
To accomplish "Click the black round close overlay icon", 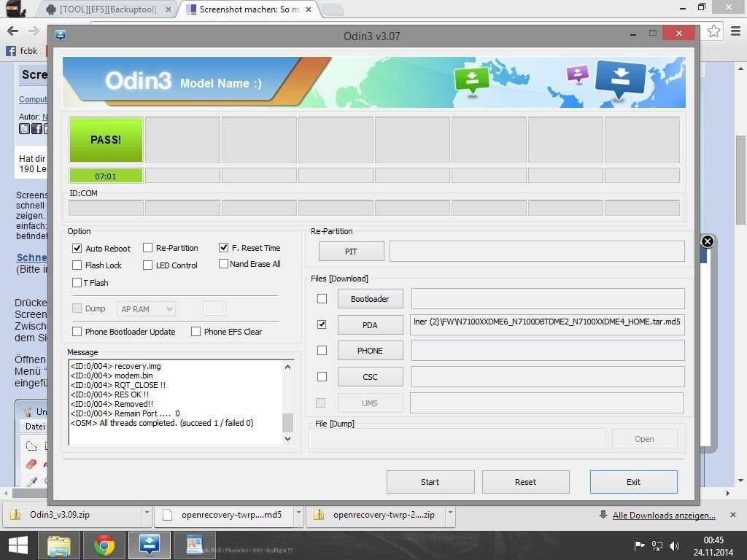I will coord(708,241).
